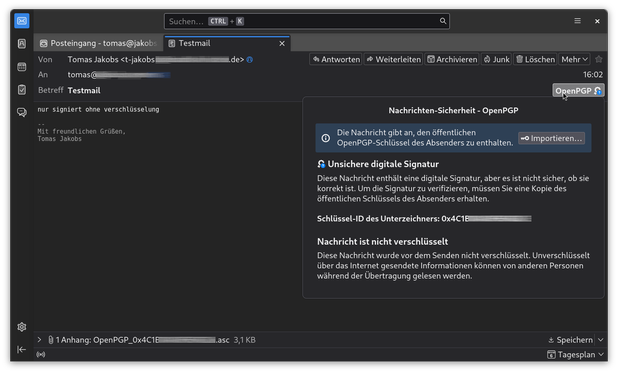Toggle the OpenPGP security panel button
This screenshot has width=618, height=373.
point(578,91)
